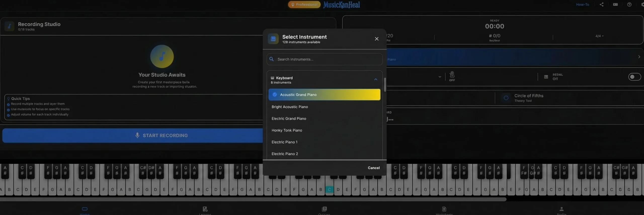Open the help question icon
Screen dimensions: 644x215
[629, 5]
